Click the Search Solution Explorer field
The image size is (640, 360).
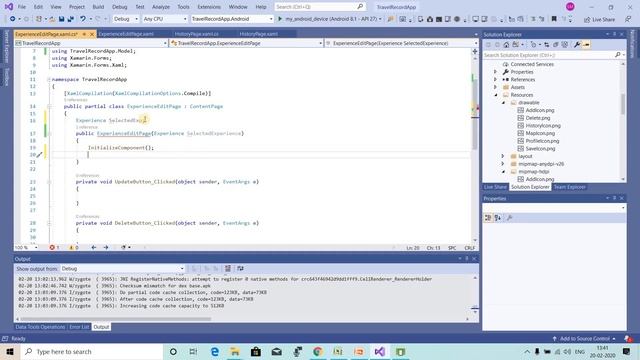point(554,55)
